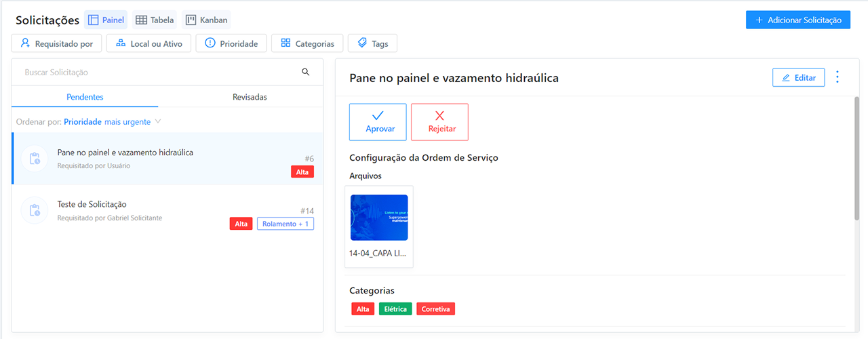Click the Alta tag on request #6
The width and height of the screenshot is (868, 339).
point(302,172)
